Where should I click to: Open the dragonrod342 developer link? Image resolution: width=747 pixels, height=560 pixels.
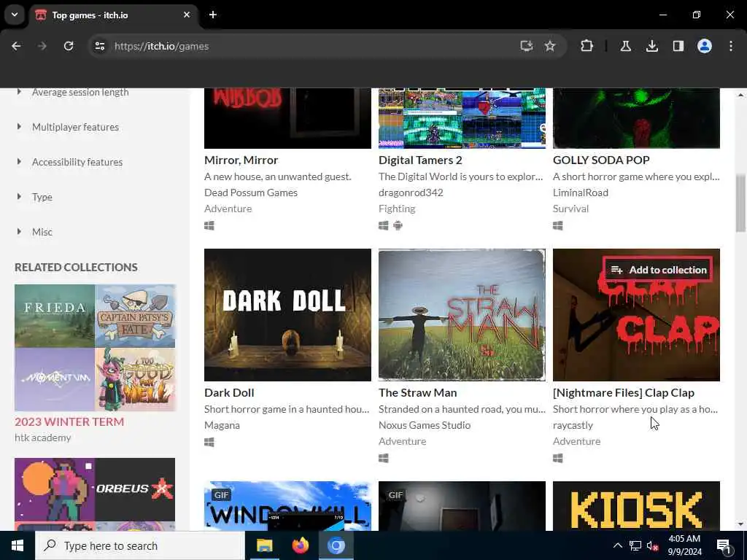pos(411,192)
